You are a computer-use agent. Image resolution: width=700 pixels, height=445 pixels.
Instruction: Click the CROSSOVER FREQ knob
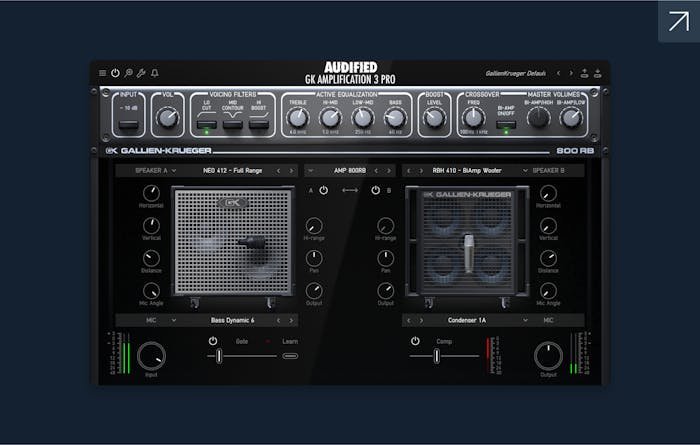(x=473, y=118)
